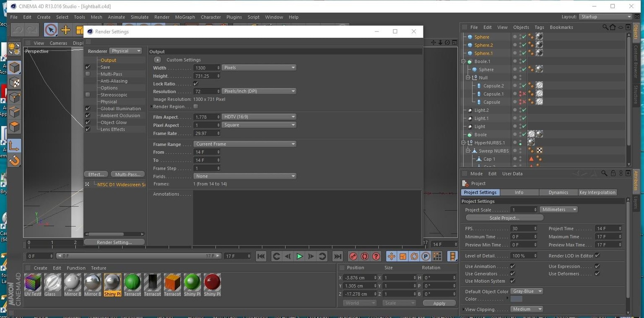Select the UV Test material thumbnail

(x=33, y=285)
